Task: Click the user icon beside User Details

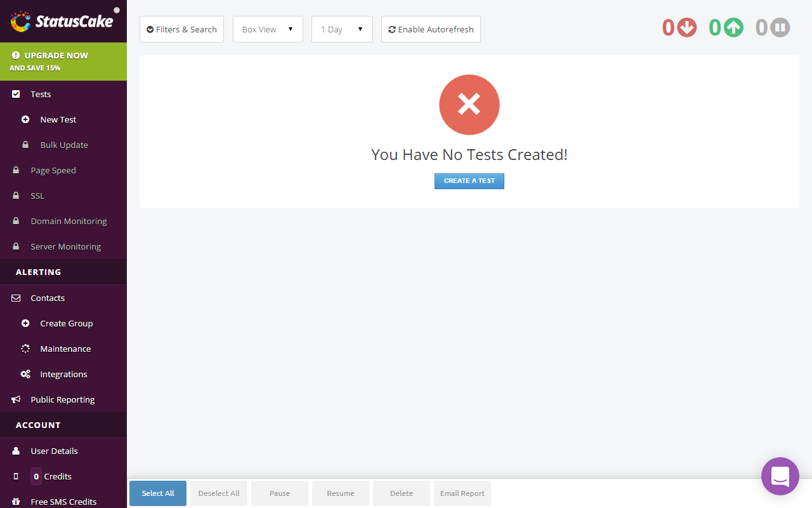Action: 16,451
